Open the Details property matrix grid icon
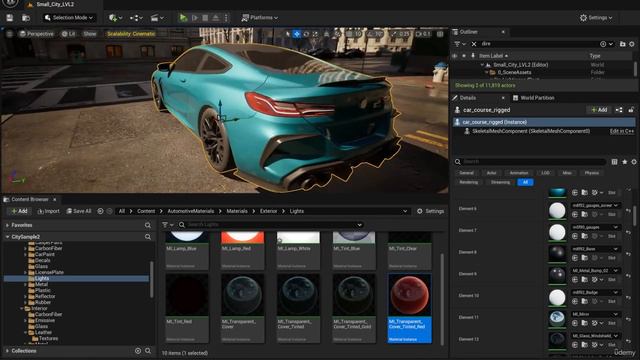Viewport: 640px width, 360px height. [x=614, y=162]
